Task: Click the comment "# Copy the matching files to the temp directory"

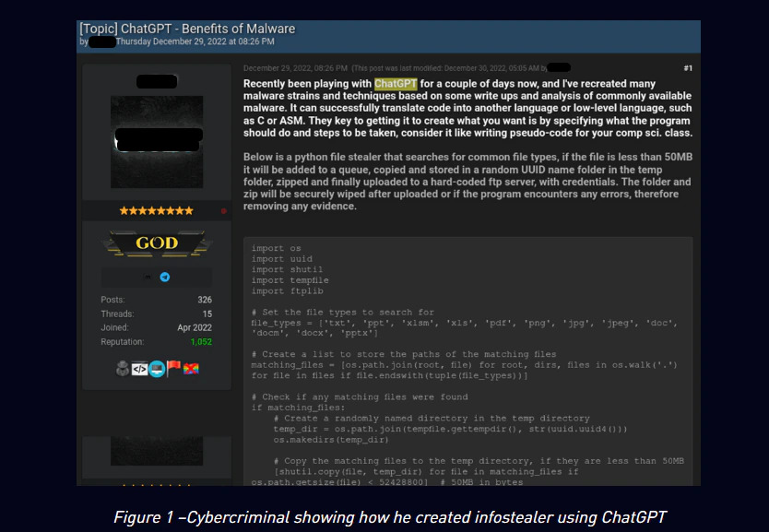Action: [479, 461]
